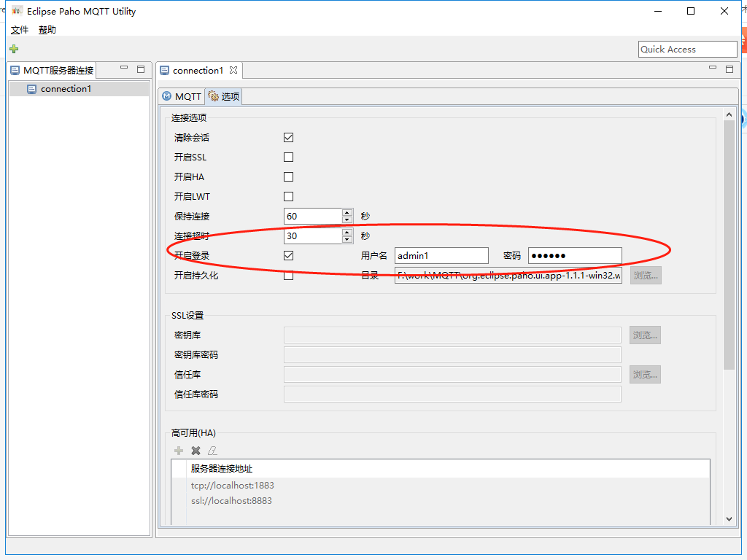
Task: Click the 服务器连接地址 column header
Action: pos(448,469)
